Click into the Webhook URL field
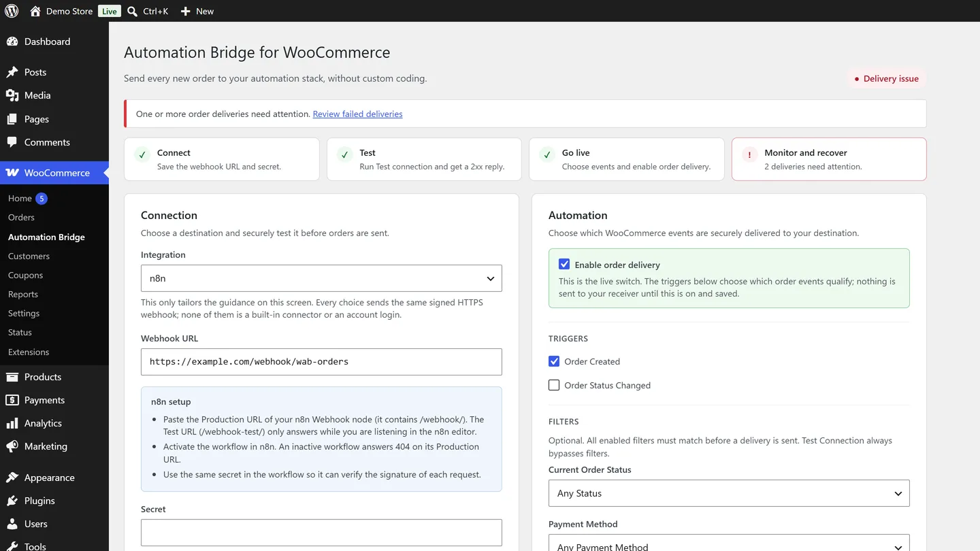Image resolution: width=980 pixels, height=551 pixels. pyautogui.click(x=321, y=362)
